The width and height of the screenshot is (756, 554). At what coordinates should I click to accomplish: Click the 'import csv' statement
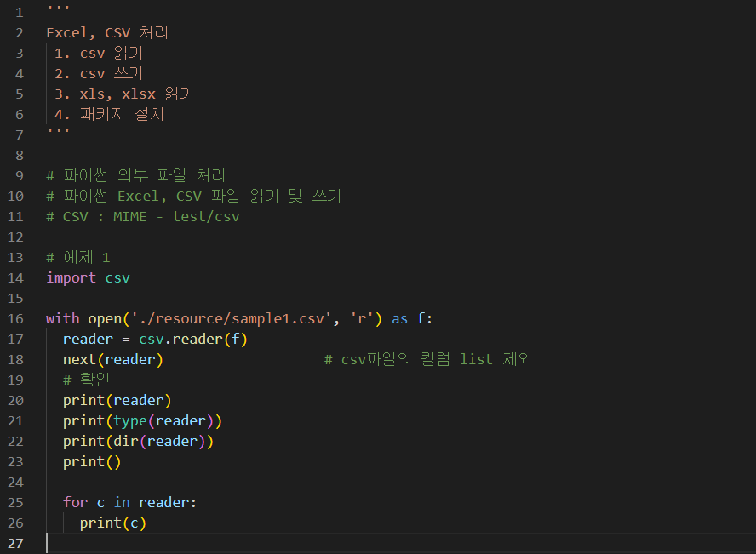click(x=89, y=278)
